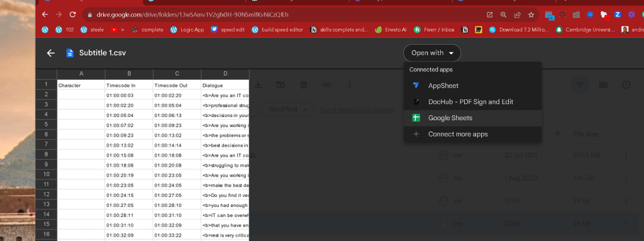Click cell with timecode 01:00:14:14
This screenshot has height=241, width=644.
[177, 145]
